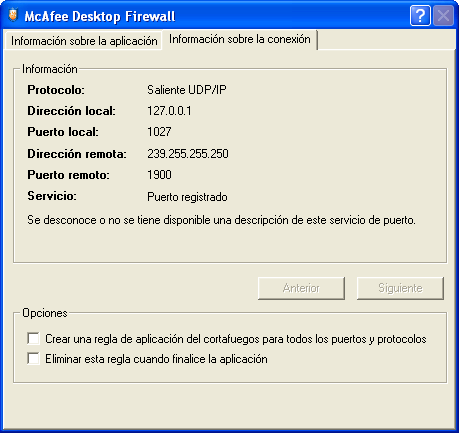The width and height of the screenshot is (459, 433).
Task: Click the remote port value 1900
Action: pos(159,175)
